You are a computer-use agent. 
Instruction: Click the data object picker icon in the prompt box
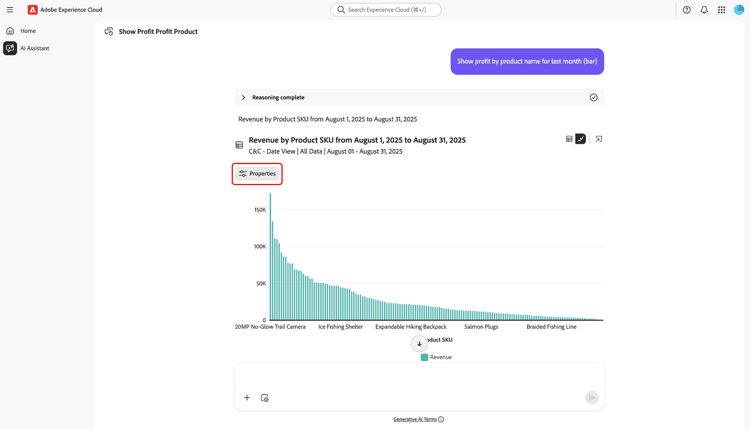[x=265, y=398]
